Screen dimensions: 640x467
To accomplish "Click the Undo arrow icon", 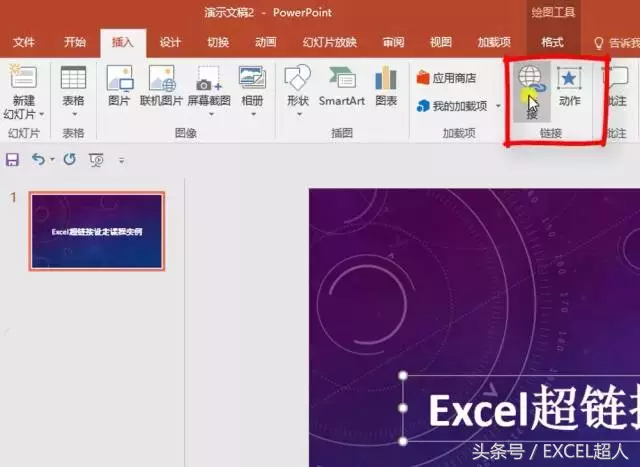I will tap(38, 159).
